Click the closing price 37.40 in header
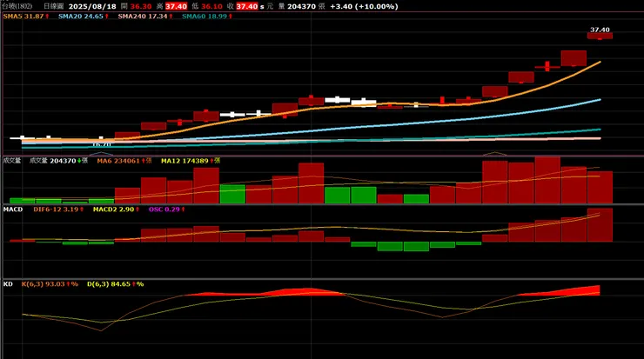Viewport: 644px width, 359px height. pos(247,6)
